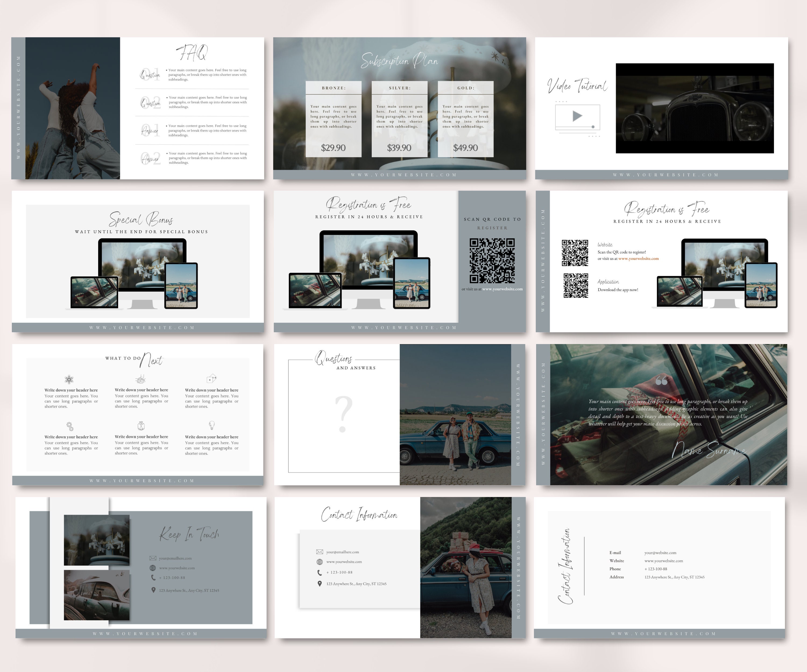Screen dimensions: 807x672
Task: Click the QR code next to Website label
Action: (575, 253)
